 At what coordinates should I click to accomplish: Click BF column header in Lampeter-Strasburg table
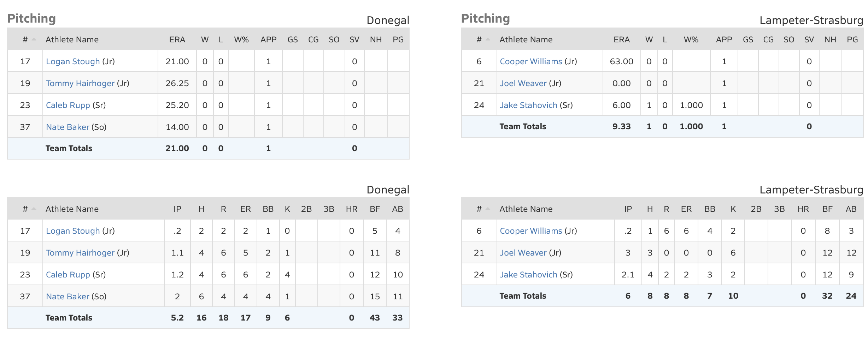827,209
